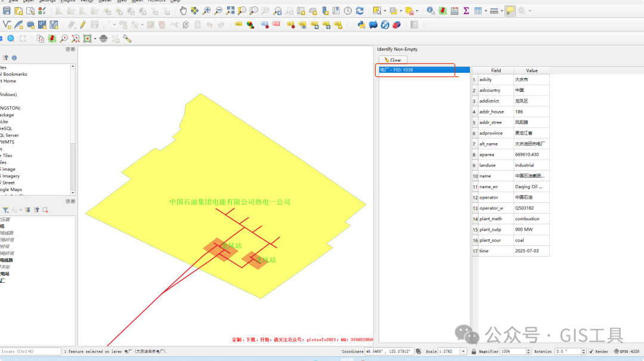Click the blue globe web plugin icon
644x361 pixels.
385,25
